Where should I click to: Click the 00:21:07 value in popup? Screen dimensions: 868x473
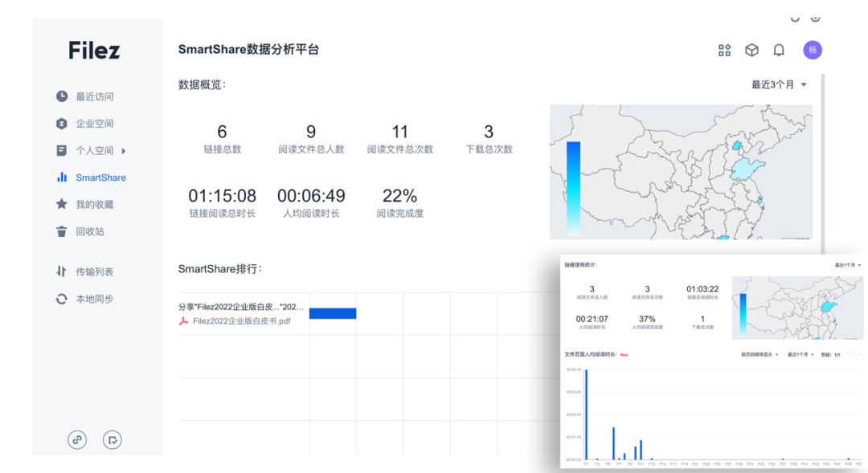coord(592,319)
